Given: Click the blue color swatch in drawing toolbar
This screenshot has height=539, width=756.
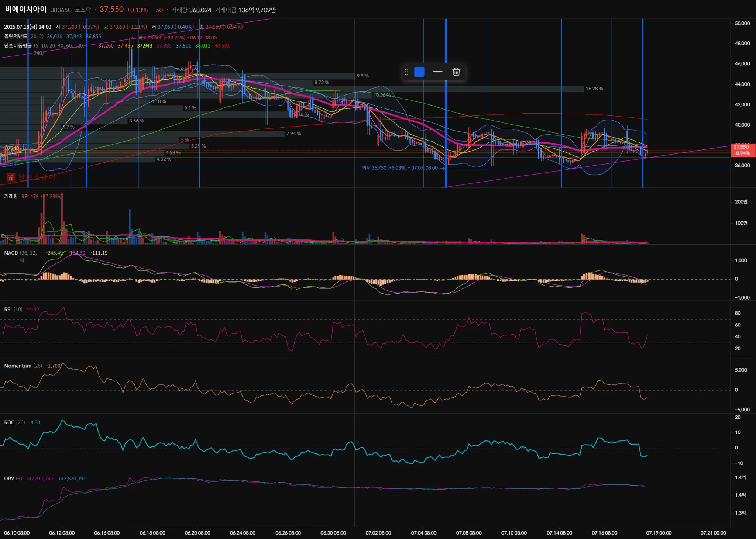Looking at the screenshot, I should point(419,72).
